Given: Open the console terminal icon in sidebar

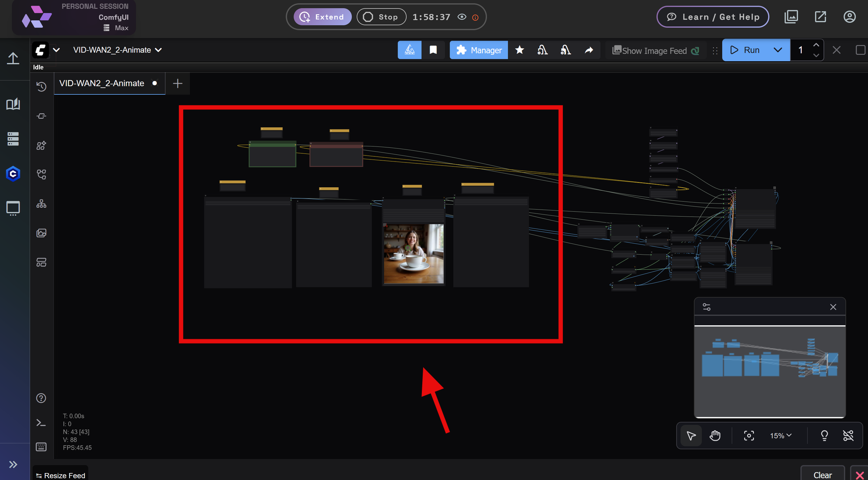Looking at the screenshot, I should click(x=41, y=423).
